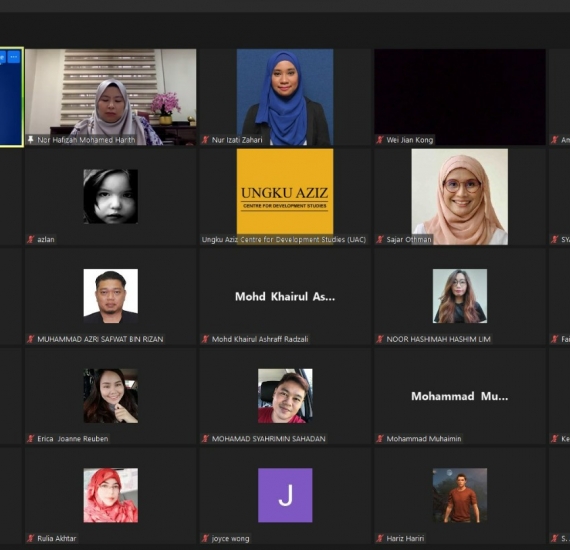This screenshot has width=570, height=550.
Task: Select the Mohammad Muhaimin participant tile
Action: [459, 396]
